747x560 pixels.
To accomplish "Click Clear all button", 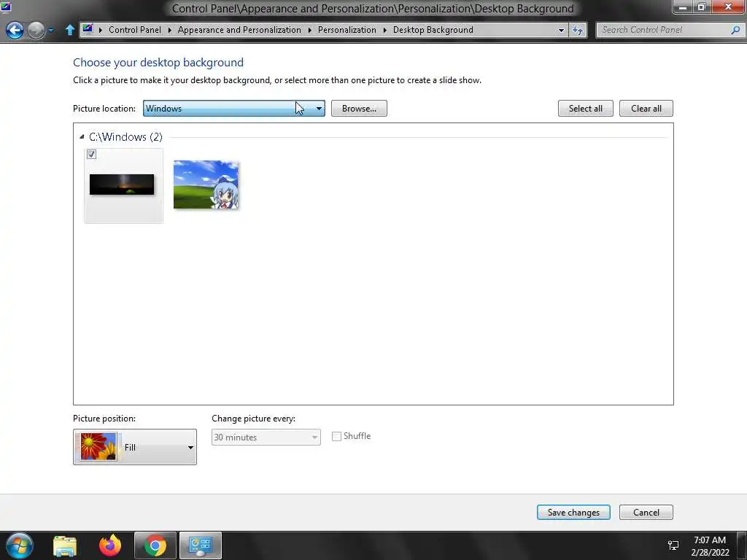I will coord(646,109).
